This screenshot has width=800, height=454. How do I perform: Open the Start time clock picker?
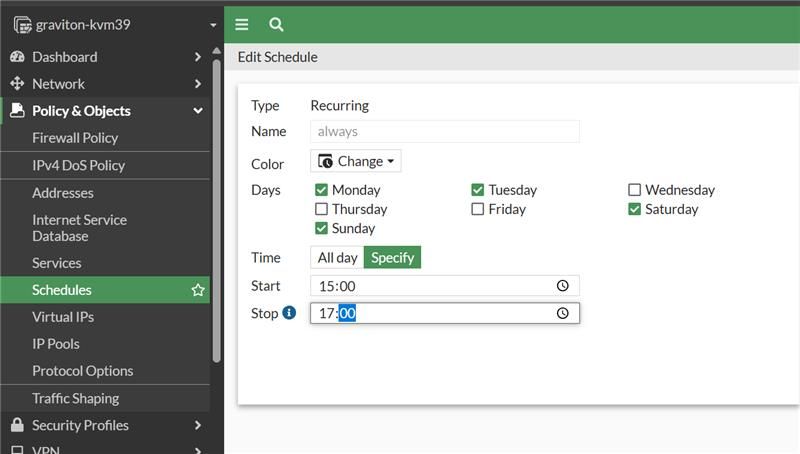[x=563, y=286]
